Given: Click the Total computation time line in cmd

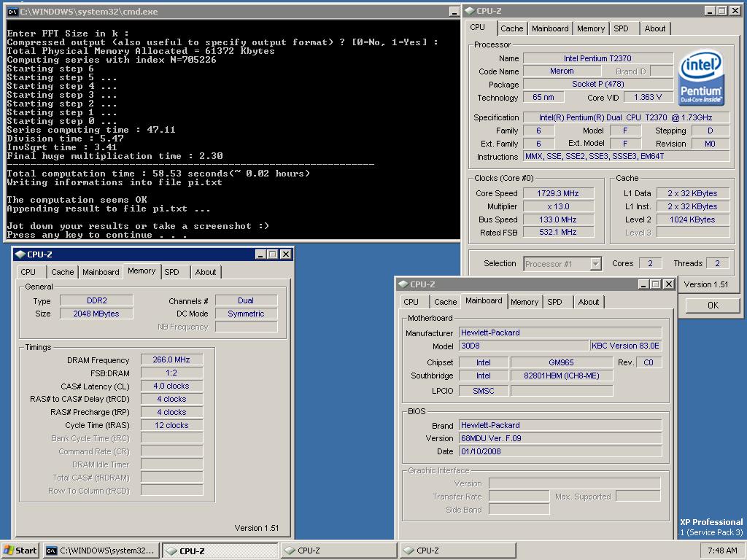Looking at the screenshot, I should [x=158, y=174].
